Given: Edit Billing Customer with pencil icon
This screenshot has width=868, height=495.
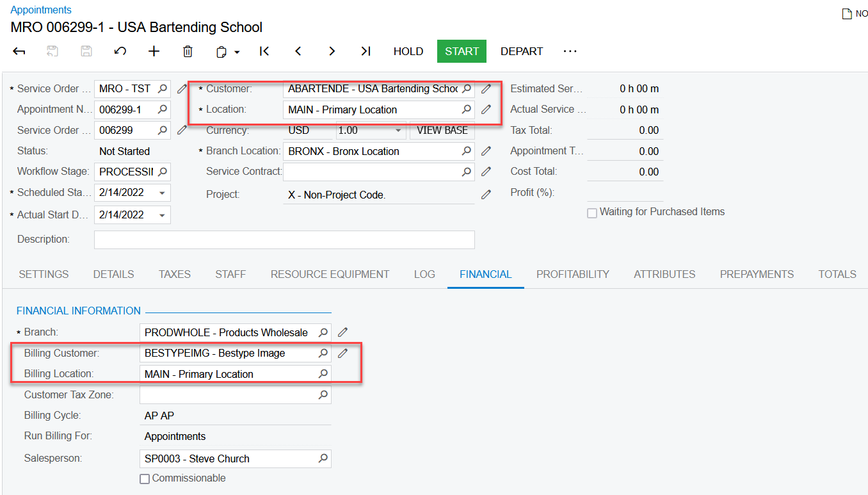Looking at the screenshot, I should [x=343, y=353].
